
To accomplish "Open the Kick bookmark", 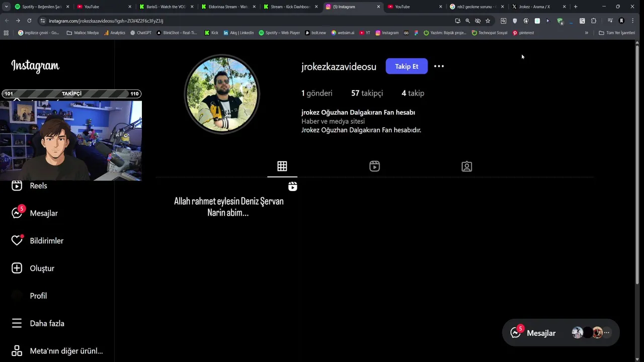I will coord(211,33).
